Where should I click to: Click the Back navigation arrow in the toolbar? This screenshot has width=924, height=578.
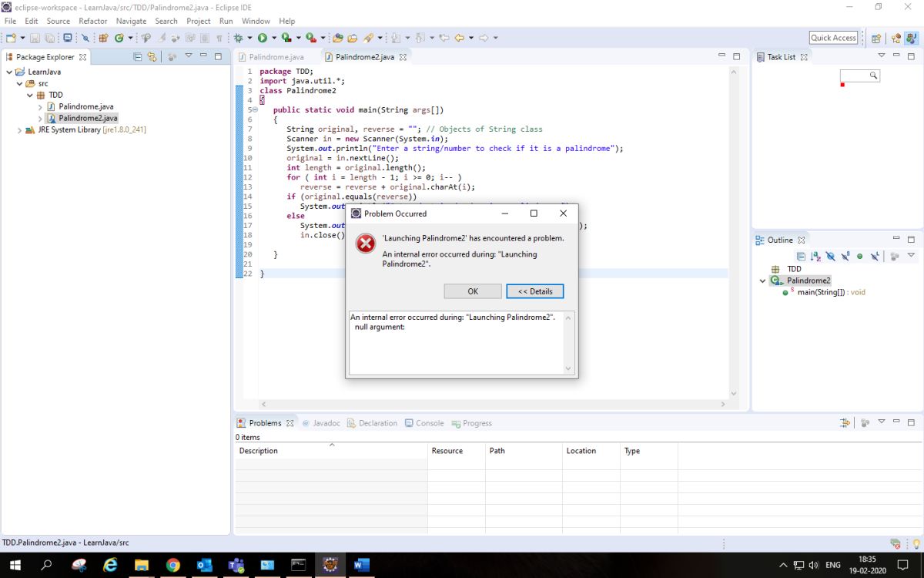pos(460,38)
